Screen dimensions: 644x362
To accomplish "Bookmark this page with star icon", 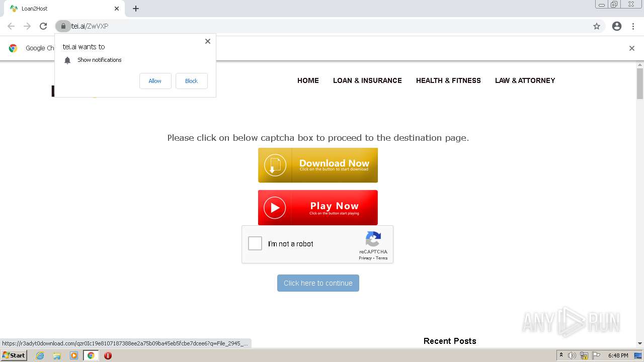I will click(x=597, y=26).
